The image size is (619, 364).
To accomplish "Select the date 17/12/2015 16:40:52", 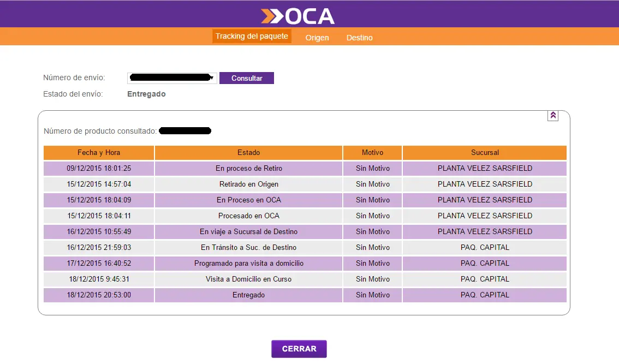I will pos(99,264).
